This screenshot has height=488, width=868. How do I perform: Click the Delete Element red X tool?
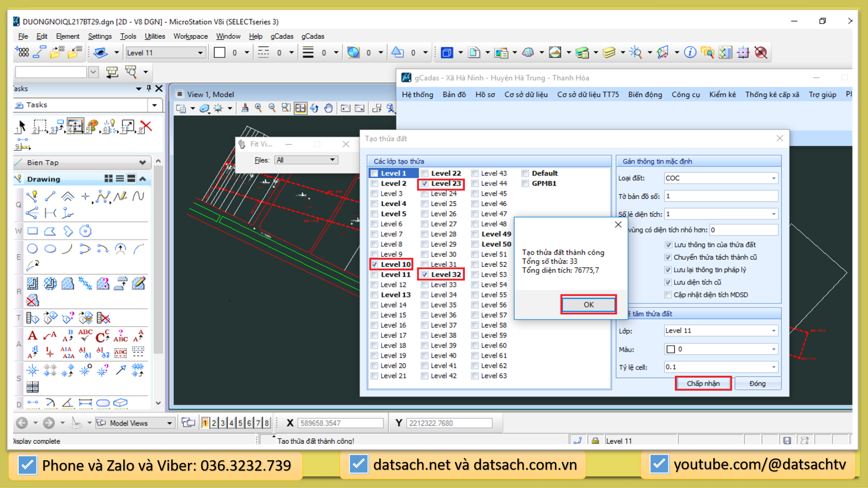point(146,127)
